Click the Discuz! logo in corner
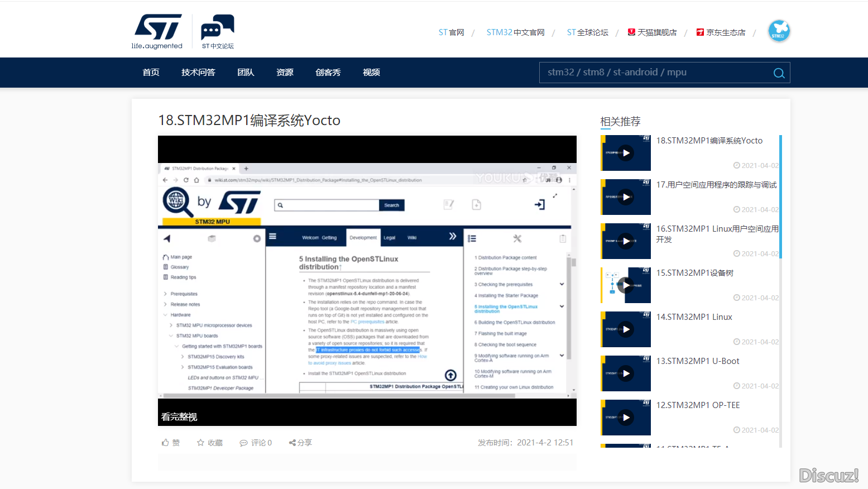The image size is (868, 489). 829,476
